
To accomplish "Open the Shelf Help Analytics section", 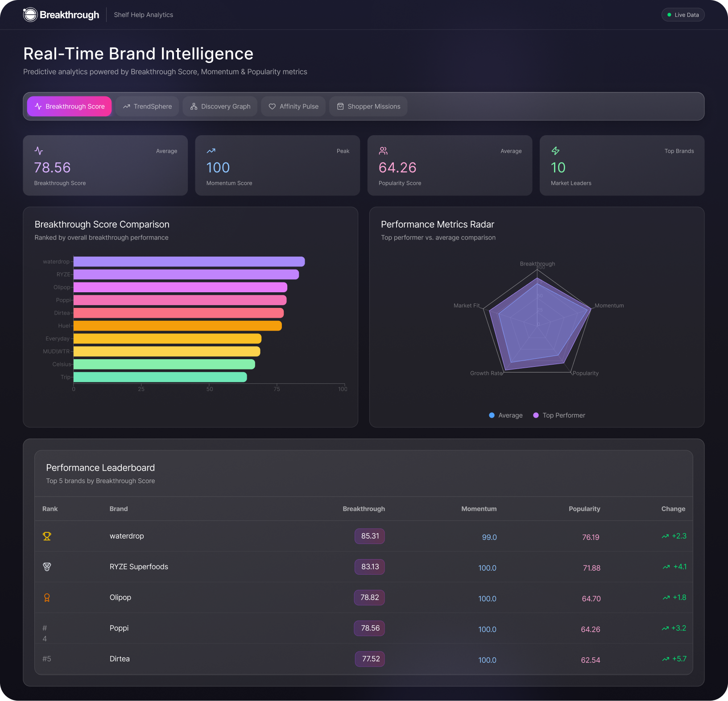I will 143,14.
